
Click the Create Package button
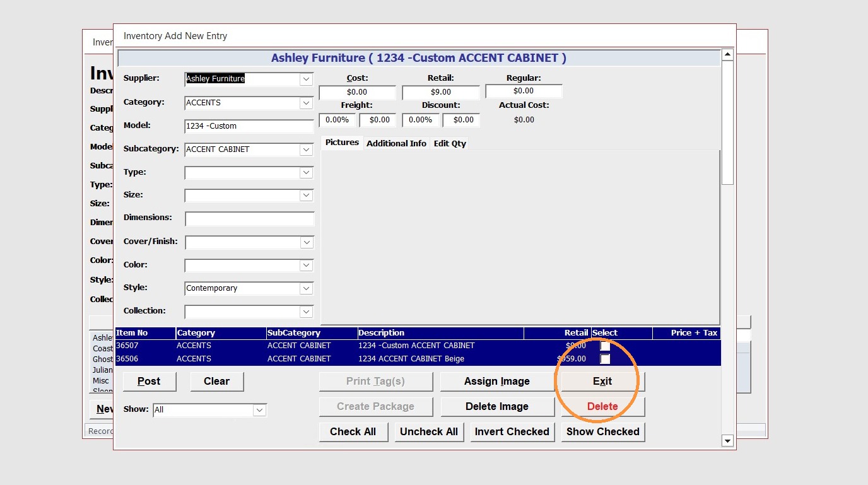[x=375, y=406]
